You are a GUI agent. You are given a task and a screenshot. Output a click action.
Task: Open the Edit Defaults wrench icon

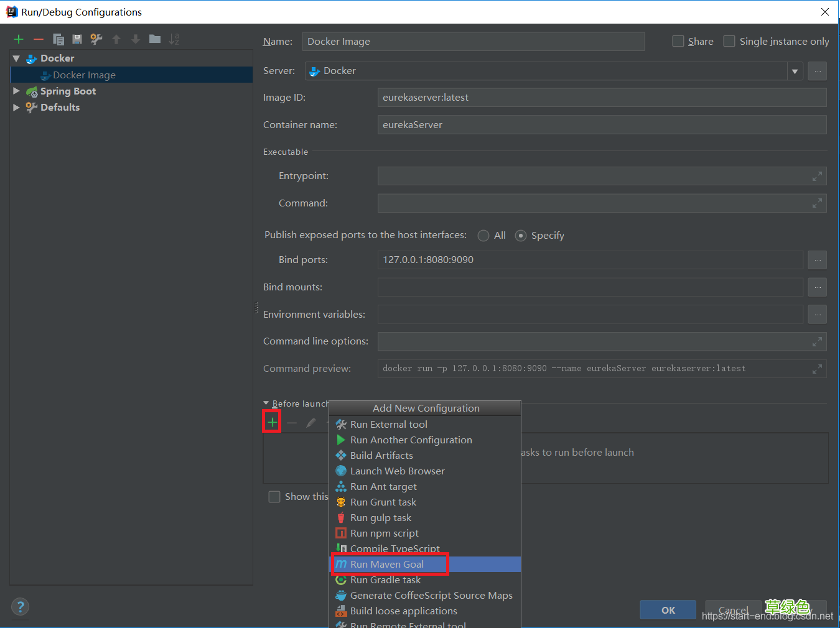pos(96,39)
